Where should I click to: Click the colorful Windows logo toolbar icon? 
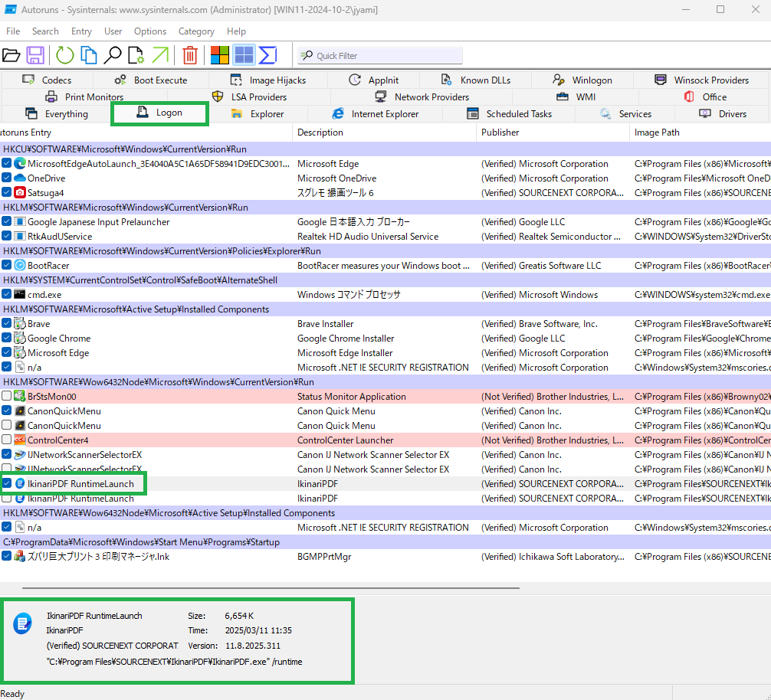click(219, 55)
